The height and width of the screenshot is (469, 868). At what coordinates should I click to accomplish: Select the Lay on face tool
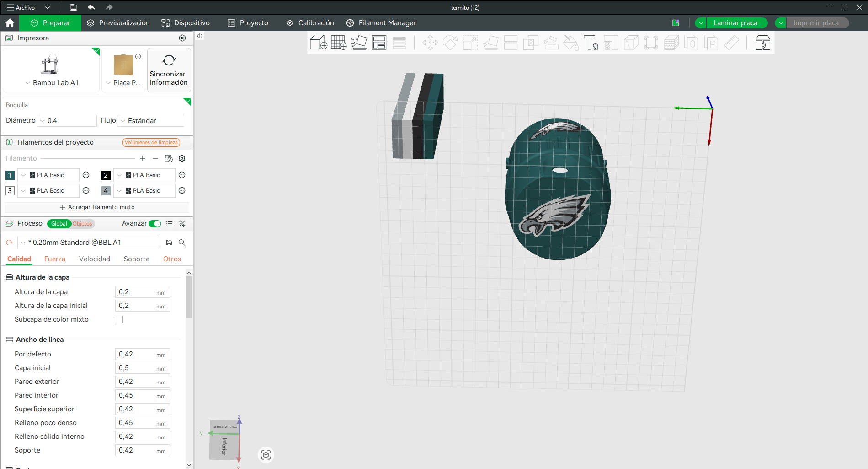490,43
